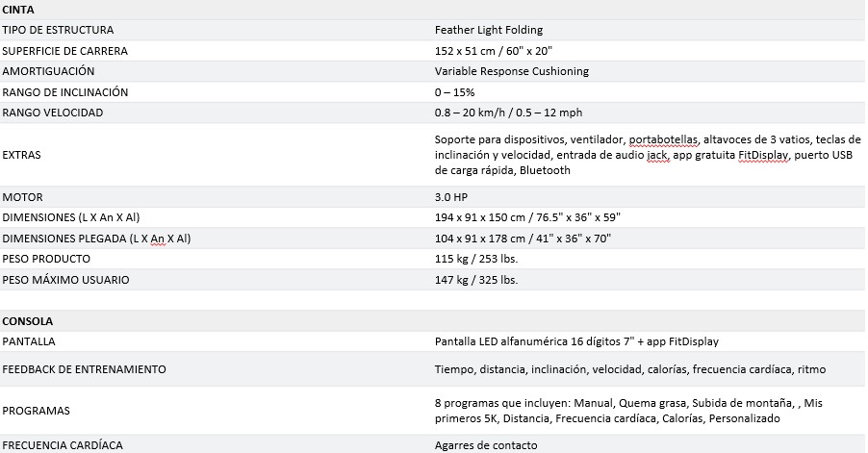Screen dimensions: 868x453
Task: Select the Agarres de contacto value
Action: click(x=486, y=445)
